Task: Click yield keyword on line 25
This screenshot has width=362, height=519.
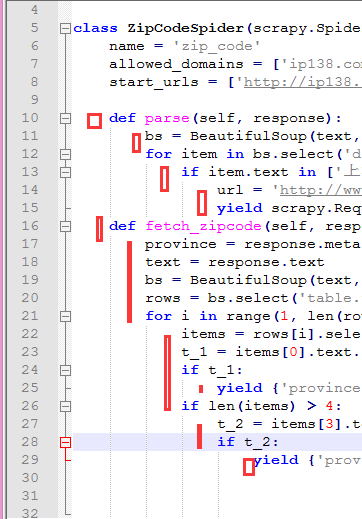Action: click(239, 388)
